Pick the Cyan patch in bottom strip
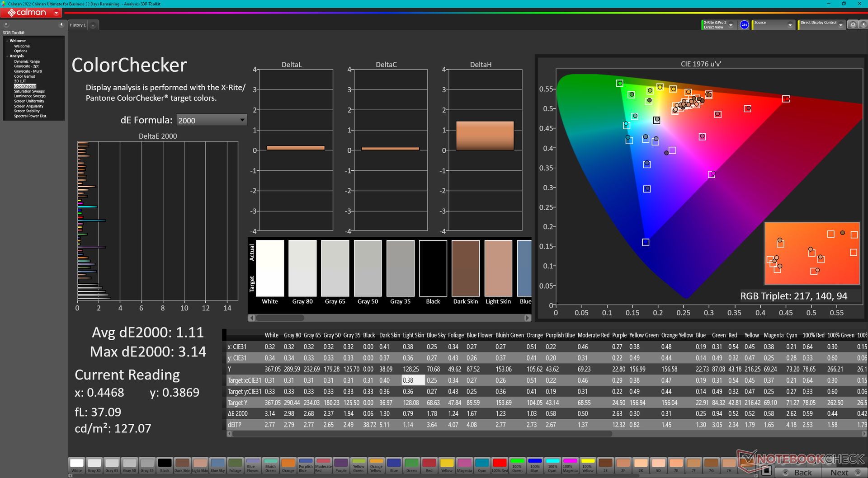Screen dimensions: 868x478 [482, 465]
